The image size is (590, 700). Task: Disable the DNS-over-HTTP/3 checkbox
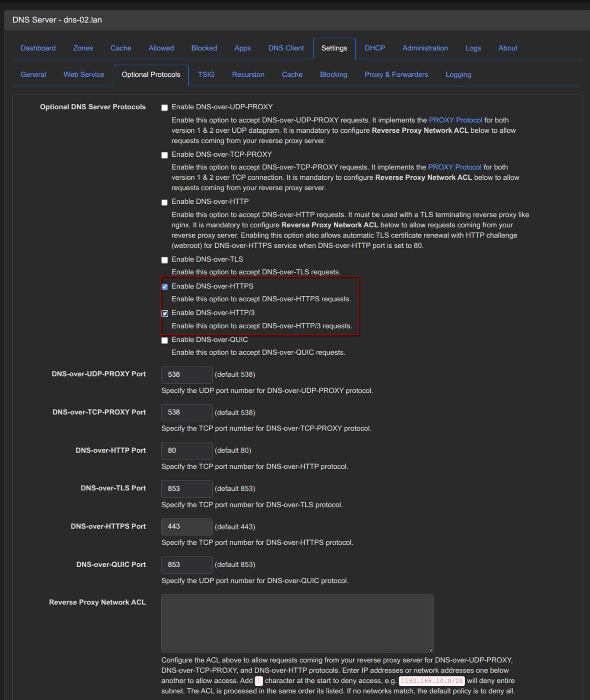165,314
